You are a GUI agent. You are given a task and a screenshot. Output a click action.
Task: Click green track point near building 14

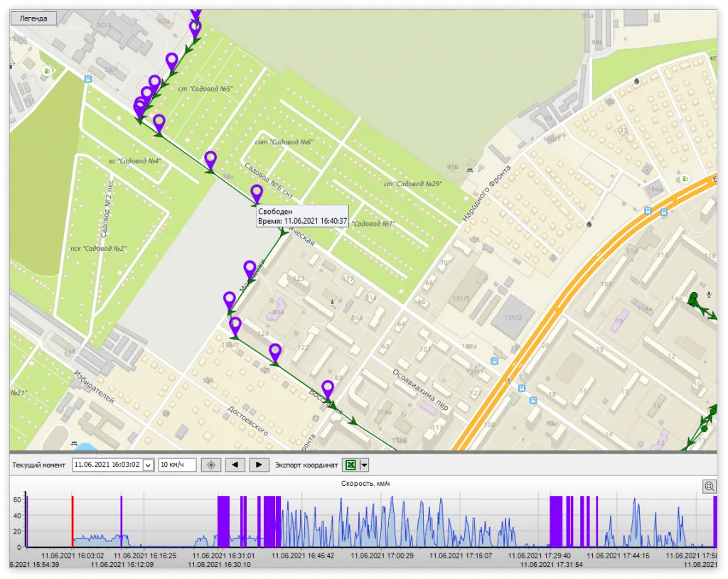tap(694, 296)
